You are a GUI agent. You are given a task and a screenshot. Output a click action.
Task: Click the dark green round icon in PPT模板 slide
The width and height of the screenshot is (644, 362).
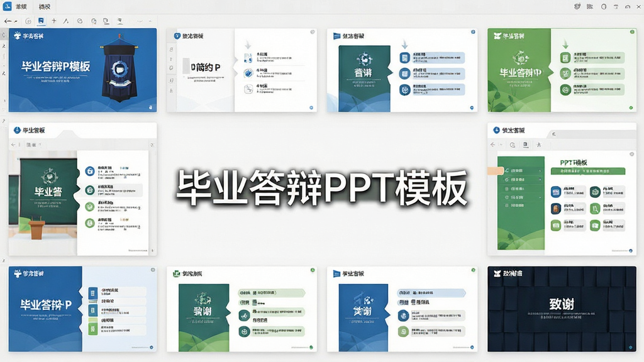595,192
